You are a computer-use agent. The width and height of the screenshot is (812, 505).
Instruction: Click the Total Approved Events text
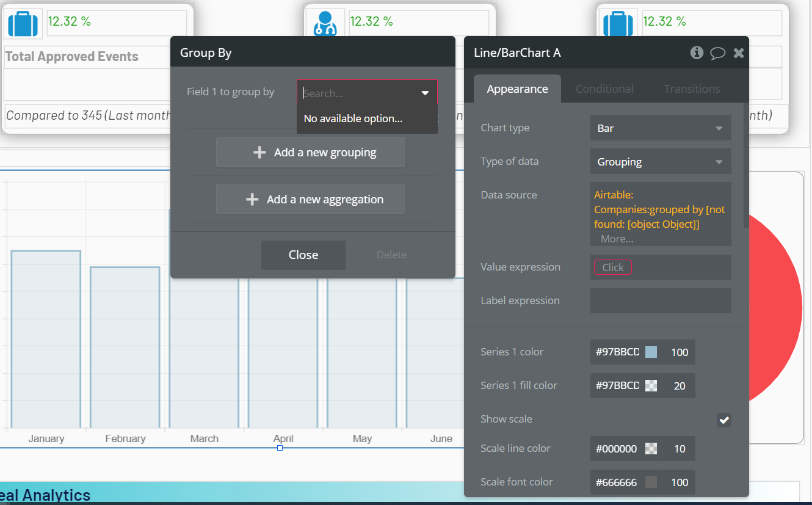point(72,57)
